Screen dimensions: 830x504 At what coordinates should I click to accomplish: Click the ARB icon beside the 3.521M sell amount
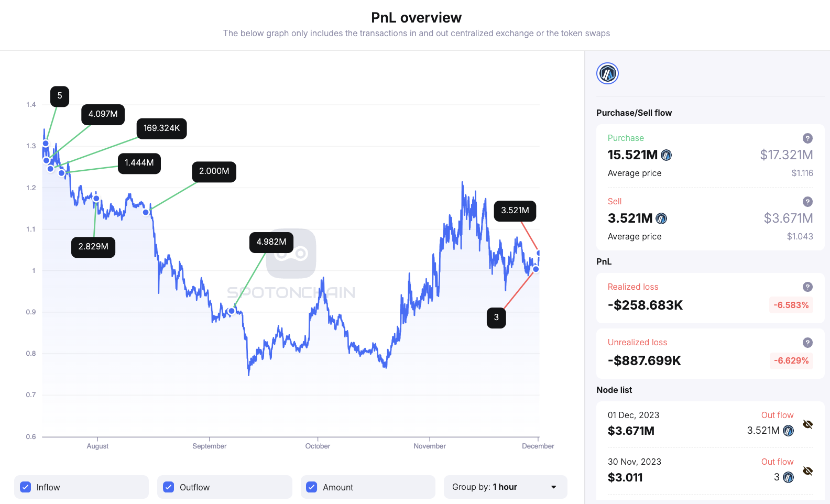[x=661, y=218]
